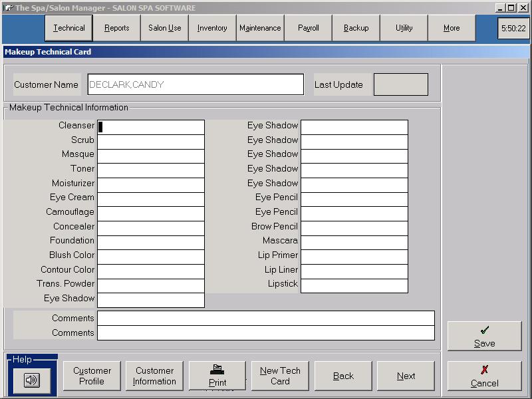The height and width of the screenshot is (399, 532).
Task: Click the Customer Name input field
Action: click(x=196, y=84)
